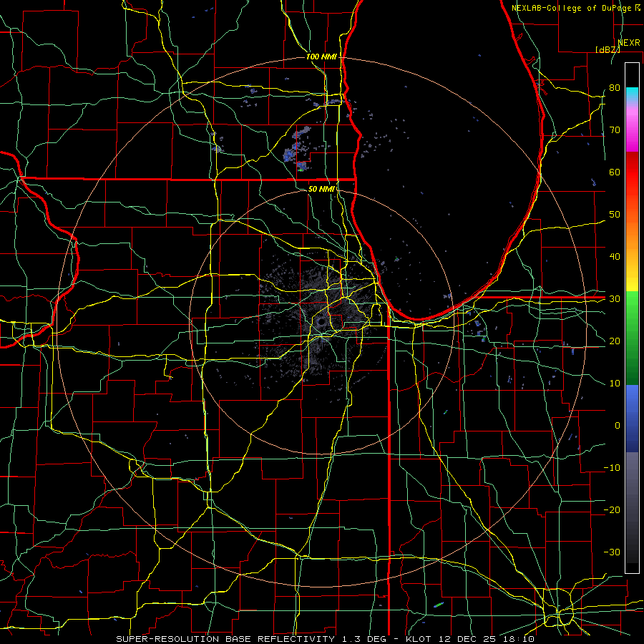Click the "NEXR" label above the scale
Screen dimensions: 644x644
pos(629,43)
